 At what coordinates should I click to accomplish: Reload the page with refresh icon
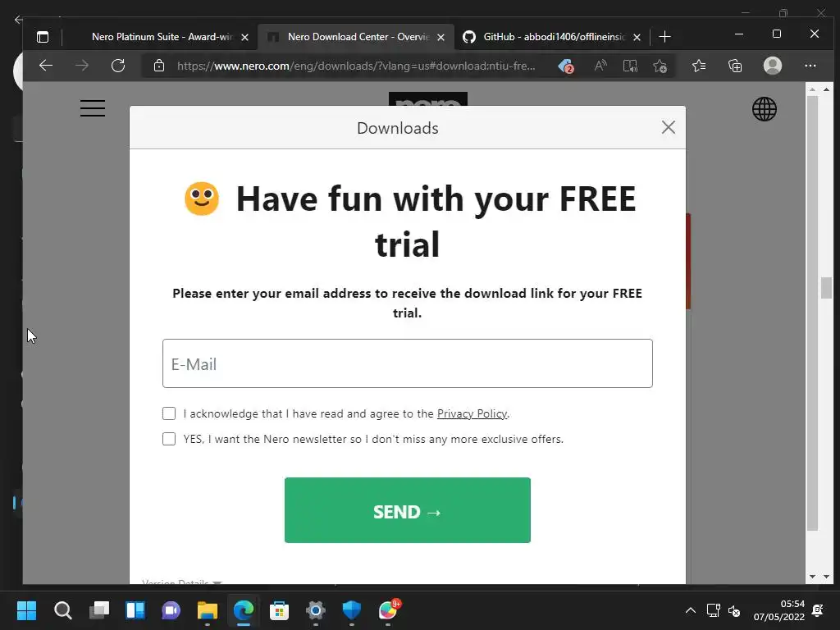click(118, 66)
